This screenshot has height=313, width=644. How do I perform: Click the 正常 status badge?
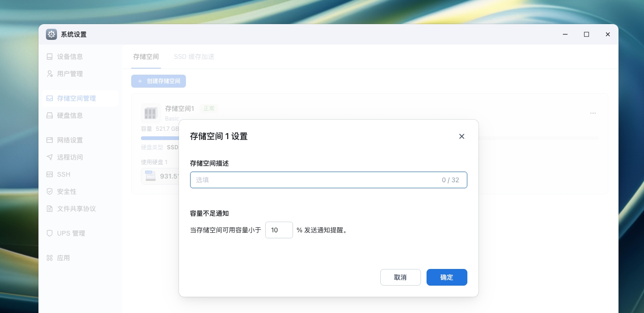point(209,109)
